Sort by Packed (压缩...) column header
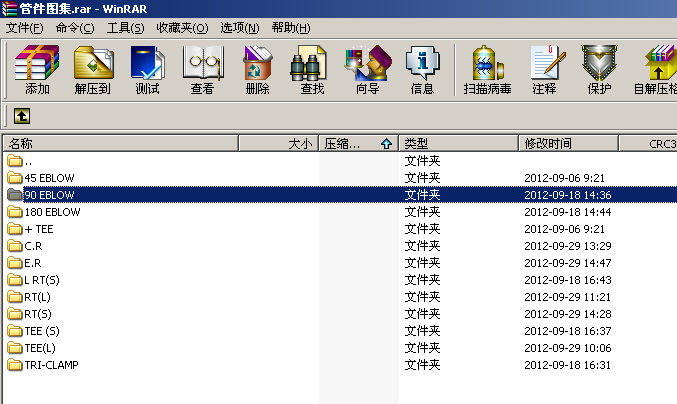Viewport: 677px width, 404px height. [x=359, y=143]
